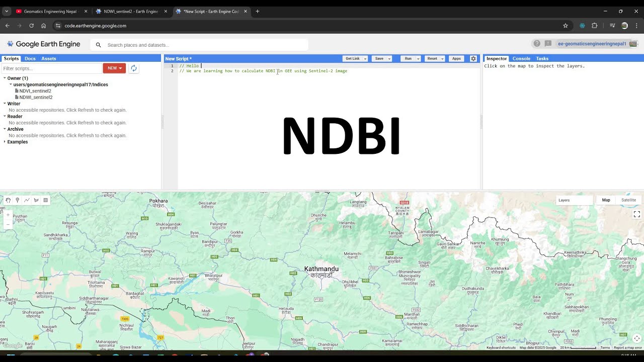Switch to NDWI_sentinel2 browser tab
Image resolution: width=644 pixels, height=362 pixels.
coord(130,11)
